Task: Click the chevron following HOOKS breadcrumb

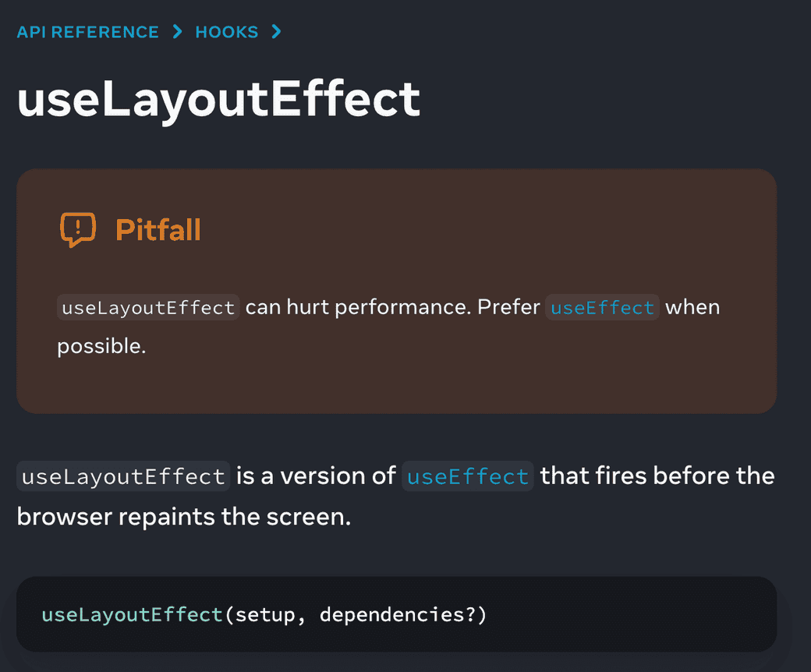Action: 276,32
